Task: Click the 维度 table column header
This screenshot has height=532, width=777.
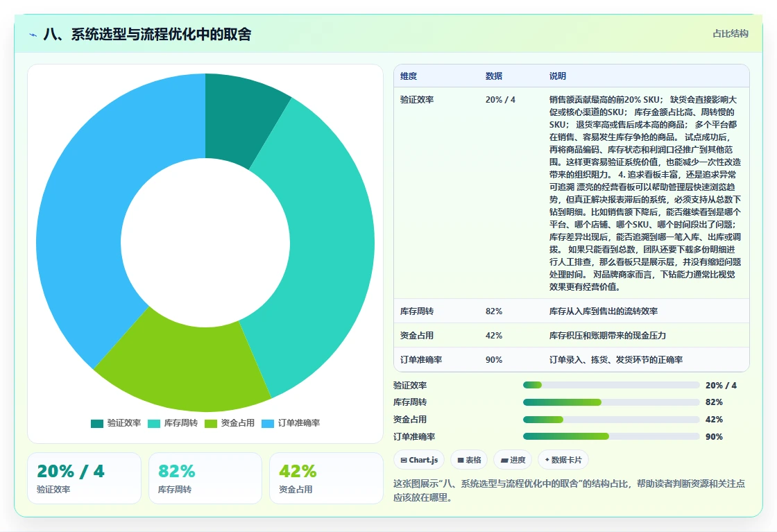Action: click(x=409, y=76)
